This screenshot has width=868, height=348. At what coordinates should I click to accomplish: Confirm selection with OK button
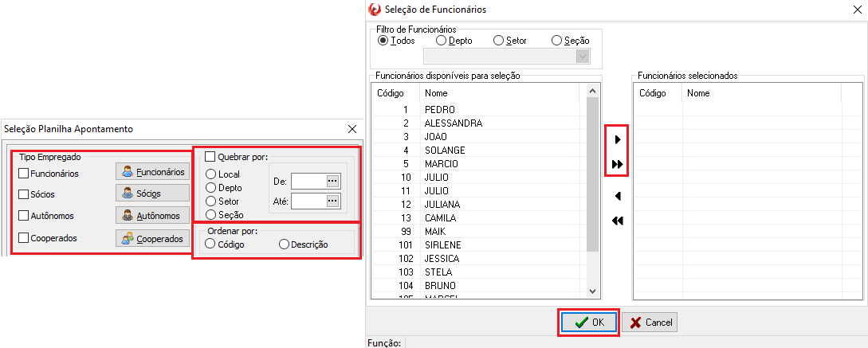588,322
